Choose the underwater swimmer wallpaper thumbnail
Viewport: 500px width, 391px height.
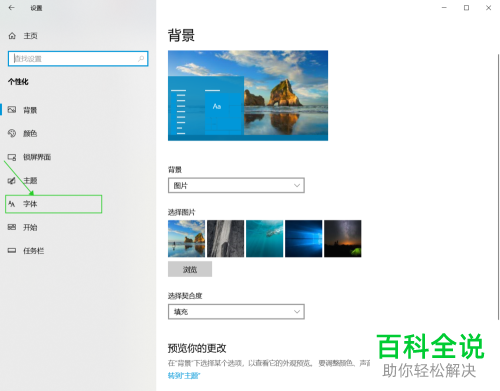click(x=264, y=238)
